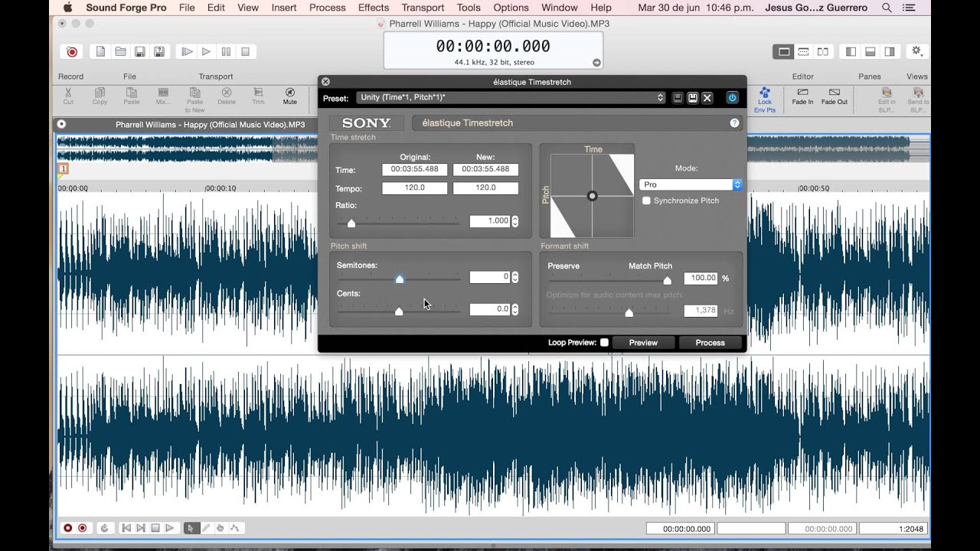Screen dimensions: 980x551
Task: Click the Cut scissors icon
Action: [x=68, y=96]
